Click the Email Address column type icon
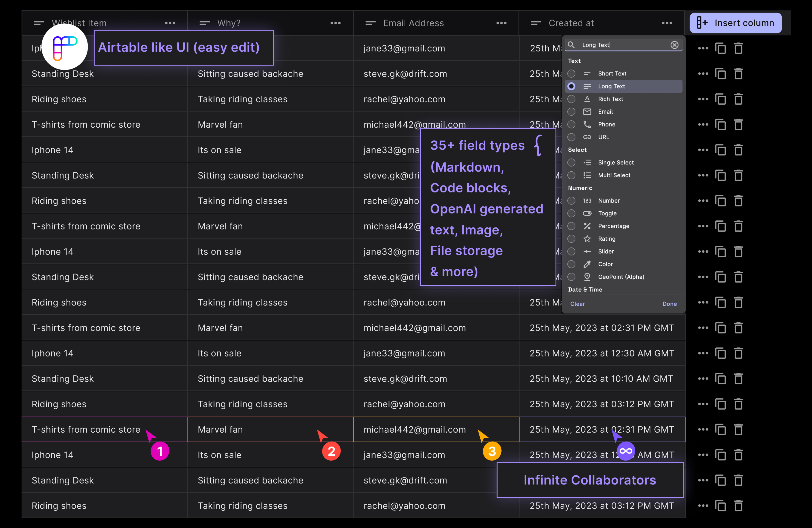 pos(371,23)
